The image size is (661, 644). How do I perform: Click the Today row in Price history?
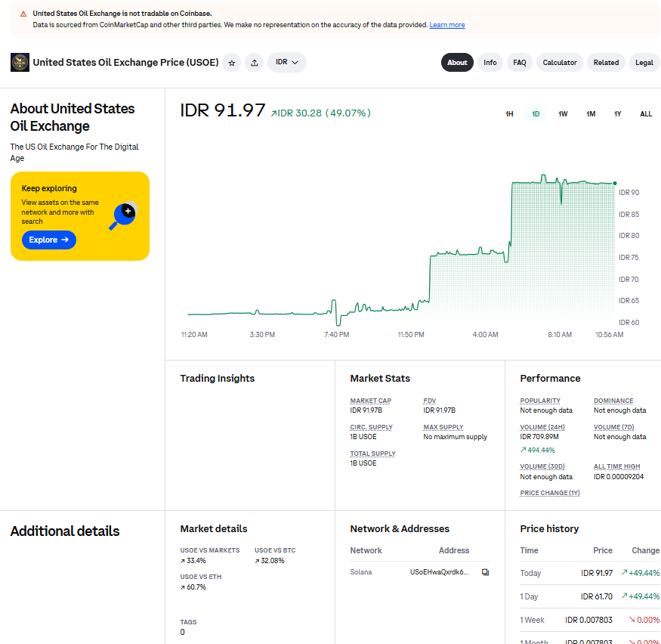point(589,573)
